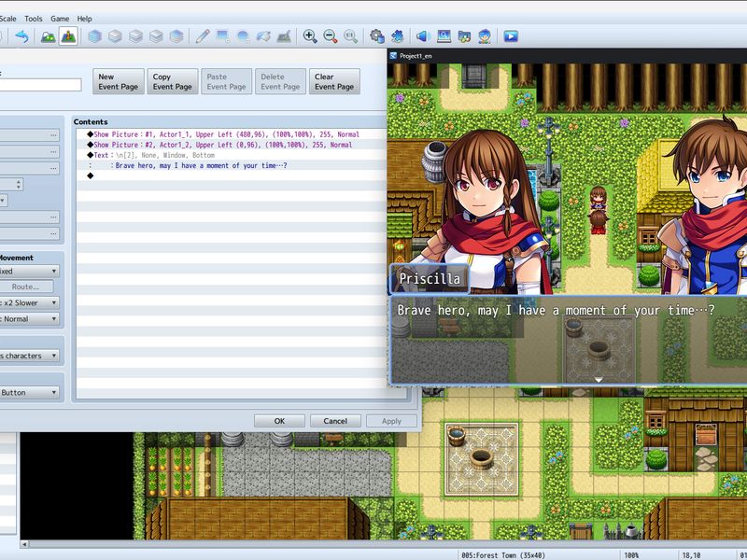Open the Scale menu
Screen dimensions: 747x560
point(7,19)
